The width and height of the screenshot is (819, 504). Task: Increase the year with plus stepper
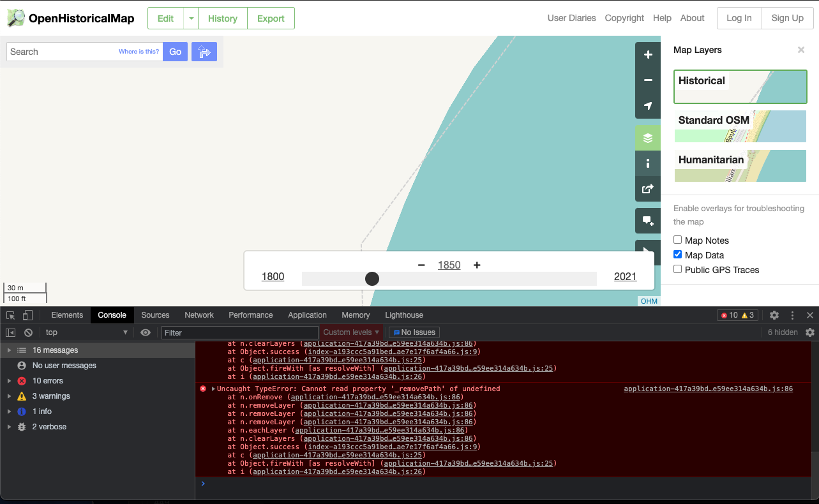click(x=477, y=265)
